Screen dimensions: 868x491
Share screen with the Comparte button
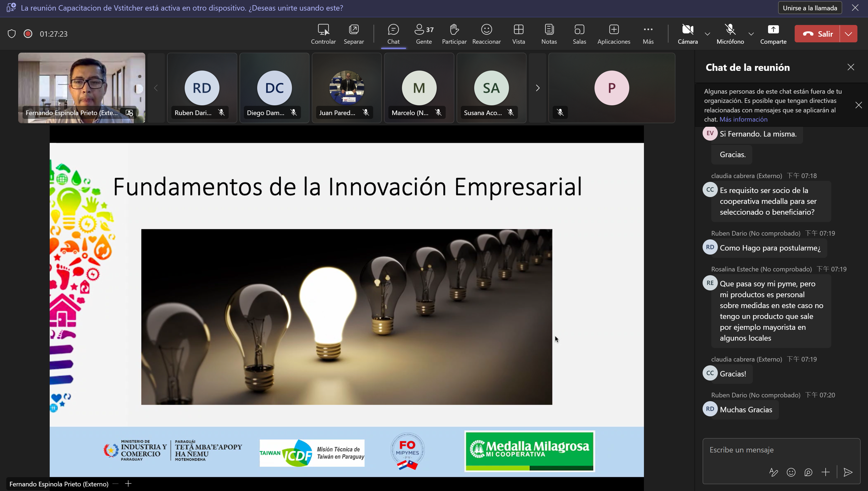click(x=773, y=34)
